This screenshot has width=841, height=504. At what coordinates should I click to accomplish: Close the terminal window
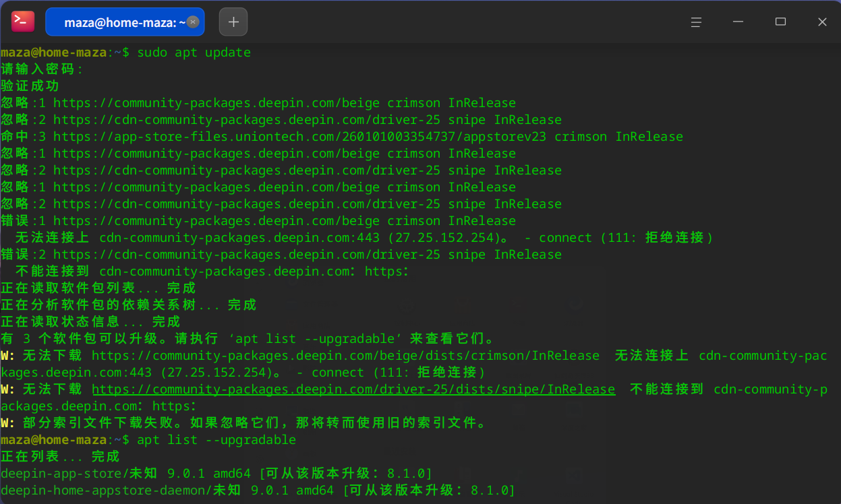coord(822,22)
